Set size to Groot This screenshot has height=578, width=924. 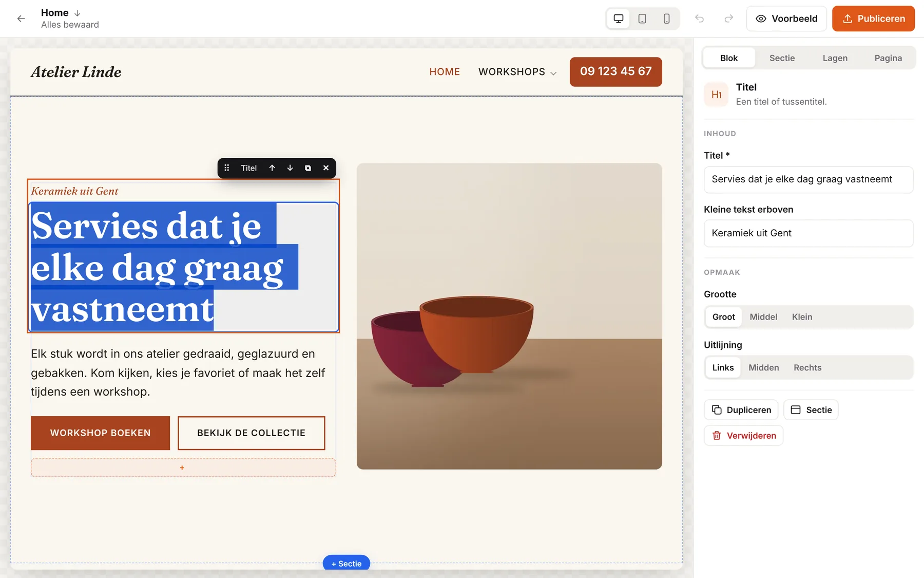(x=723, y=317)
